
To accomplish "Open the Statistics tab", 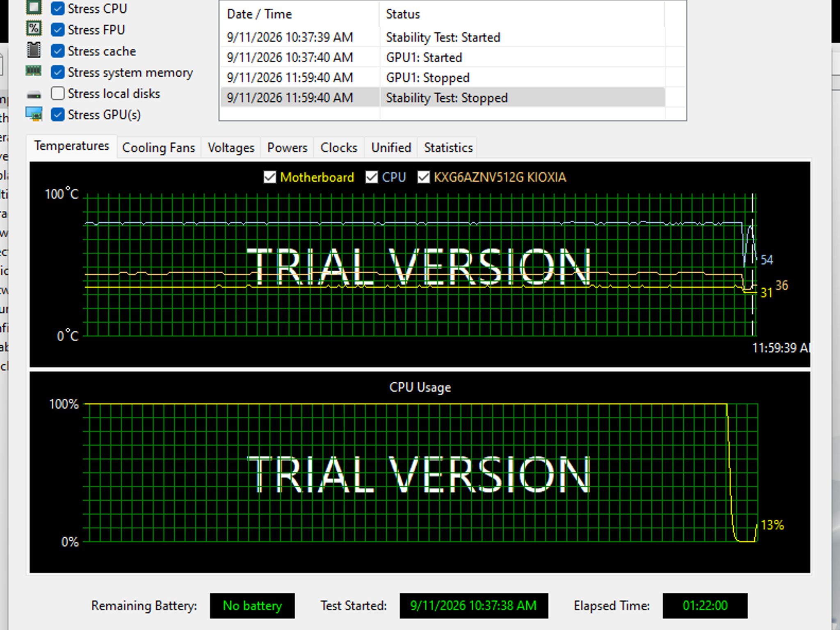I will point(448,148).
